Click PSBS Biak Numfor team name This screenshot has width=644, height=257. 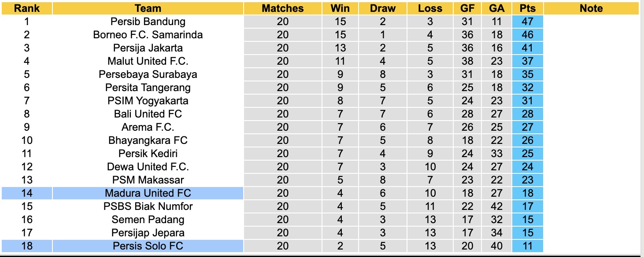coord(148,206)
